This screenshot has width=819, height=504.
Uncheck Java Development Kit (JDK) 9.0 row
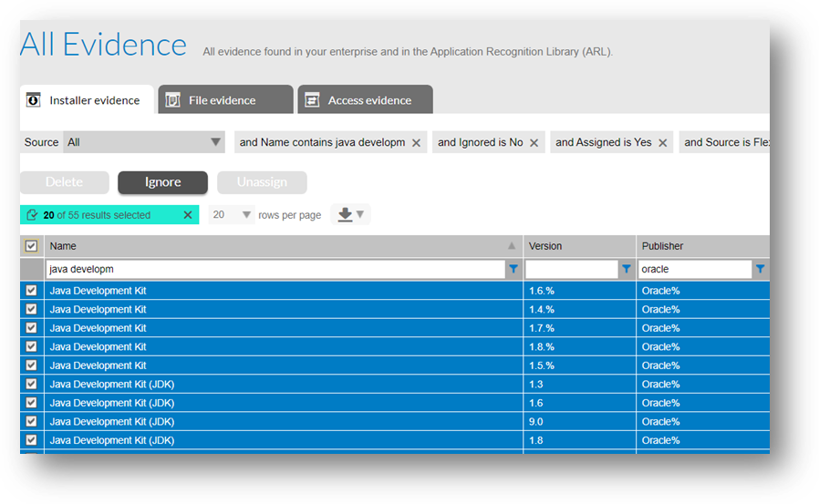point(31,422)
